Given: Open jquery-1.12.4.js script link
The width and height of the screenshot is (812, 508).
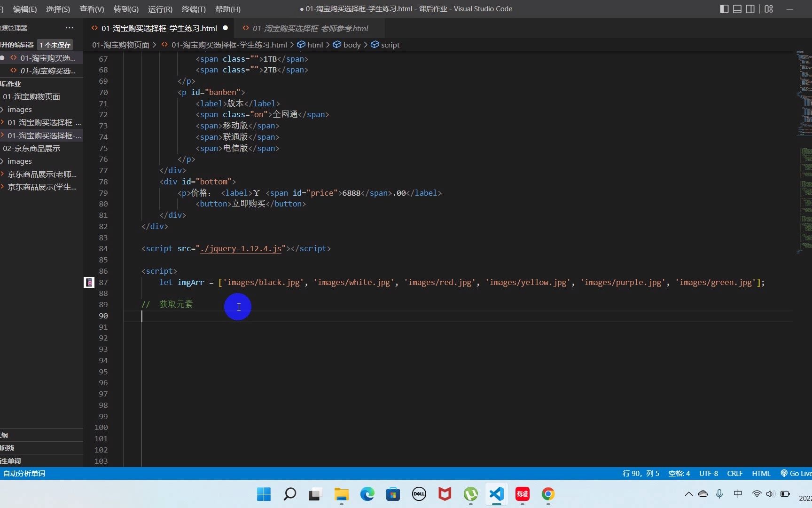Looking at the screenshot, I should [241, 248].
